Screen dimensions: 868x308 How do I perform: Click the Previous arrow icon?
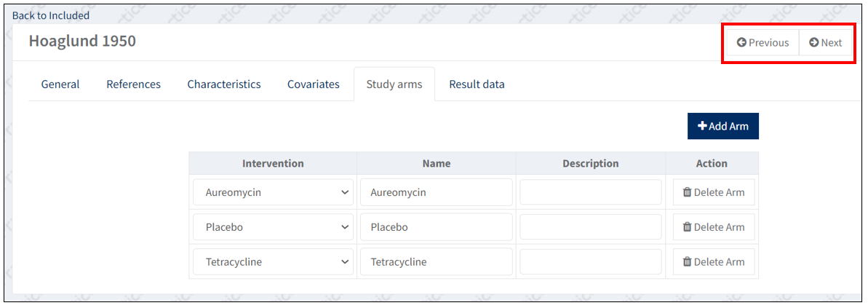(x=741, y=43)
